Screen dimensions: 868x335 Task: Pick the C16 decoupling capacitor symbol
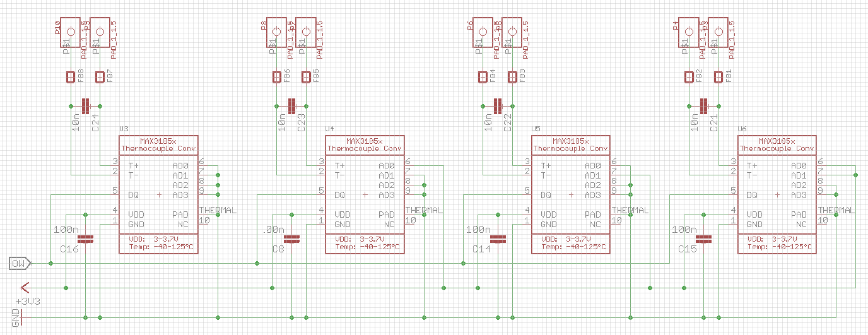pos(85,239)
